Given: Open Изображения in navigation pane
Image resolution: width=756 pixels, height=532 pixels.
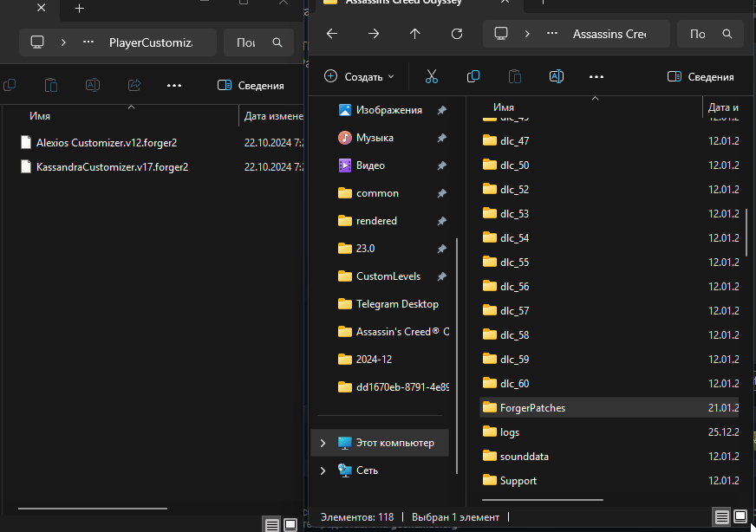Looking at the screenshot, I should [x=388, y=110].
